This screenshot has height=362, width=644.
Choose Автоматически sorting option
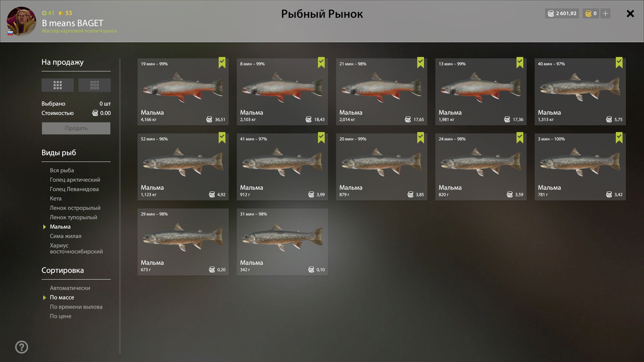(x=70, y=288)
